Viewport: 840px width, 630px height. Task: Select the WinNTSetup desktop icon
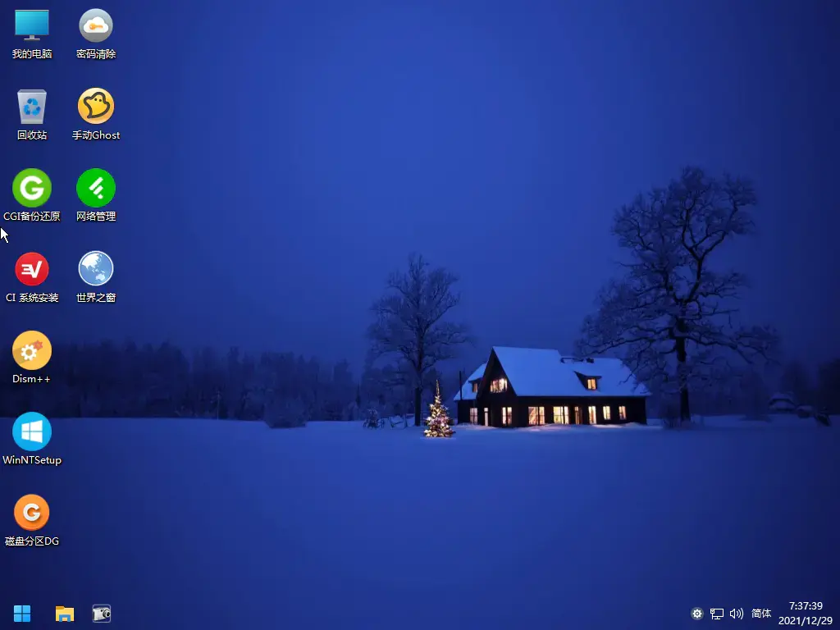click(32, 440)
